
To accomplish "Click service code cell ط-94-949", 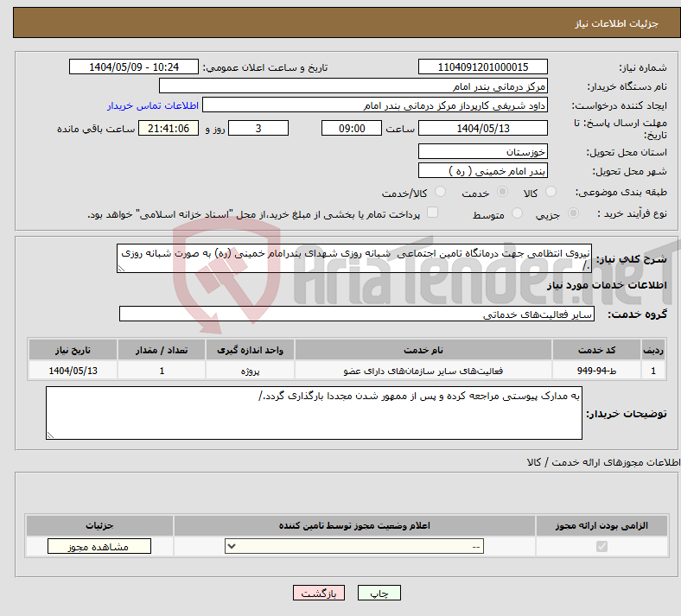I will coord(597,371).
